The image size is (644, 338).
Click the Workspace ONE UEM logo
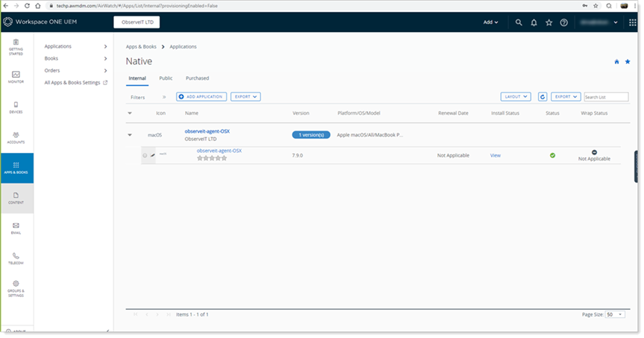[40, 22]
